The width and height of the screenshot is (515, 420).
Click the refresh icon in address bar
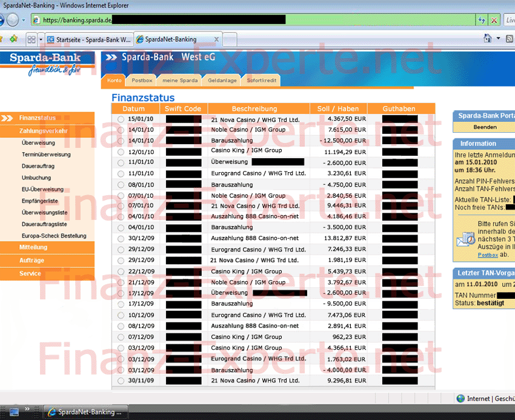[482, 20]
